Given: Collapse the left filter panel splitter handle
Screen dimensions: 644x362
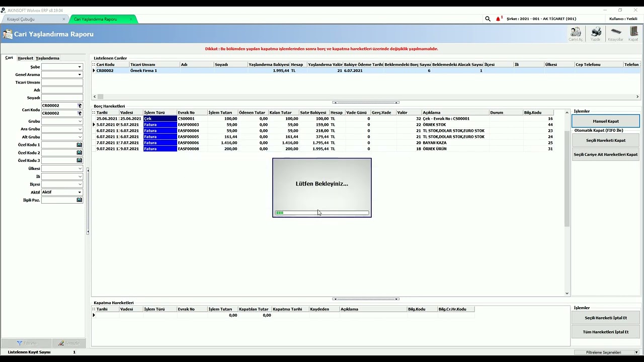Looking at the screenshot, I should [x=88, y=201].
